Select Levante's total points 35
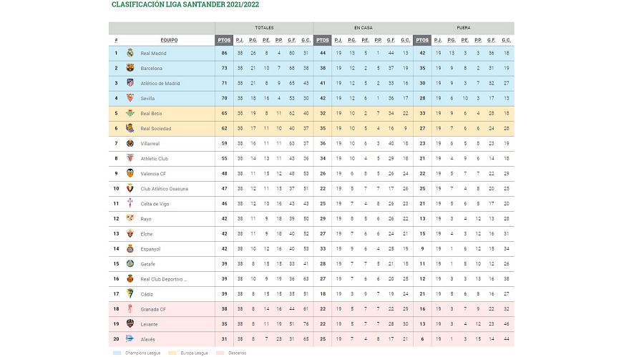The width and height of the screenshot is (644, 357). (x=224, y=323)
